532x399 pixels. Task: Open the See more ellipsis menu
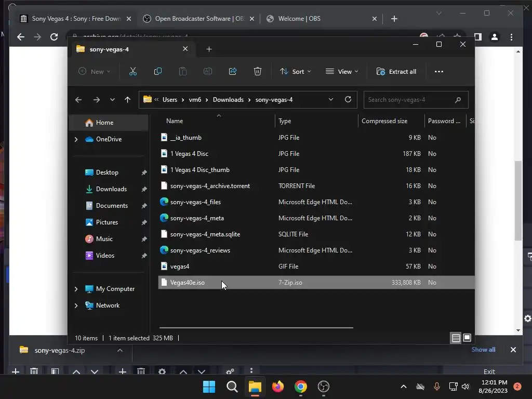[x=438, y=72]
